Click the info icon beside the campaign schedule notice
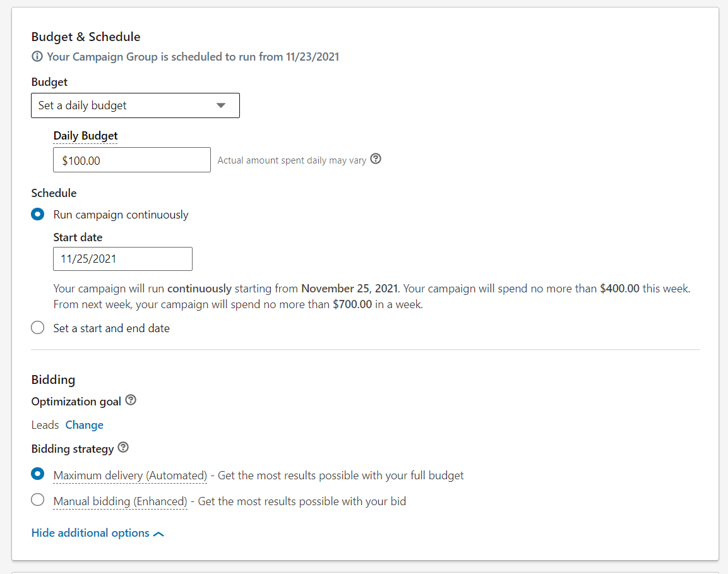Screen dimensions: 728x574 click(x=37, y=56)
